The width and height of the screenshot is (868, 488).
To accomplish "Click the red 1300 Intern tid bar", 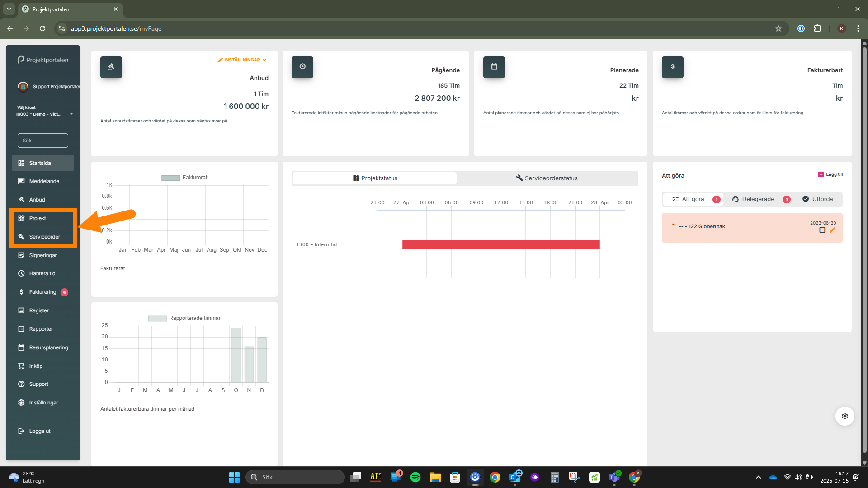I will point(500,244).
